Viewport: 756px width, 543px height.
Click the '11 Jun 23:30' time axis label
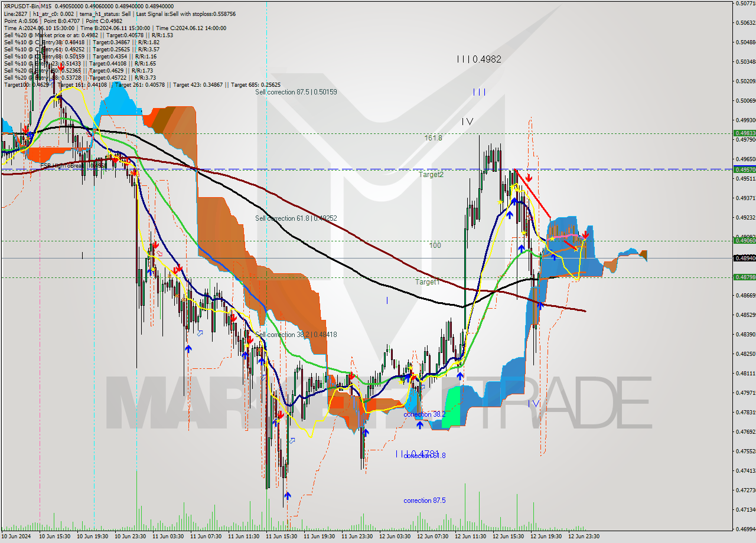click(x=357, y=537)
